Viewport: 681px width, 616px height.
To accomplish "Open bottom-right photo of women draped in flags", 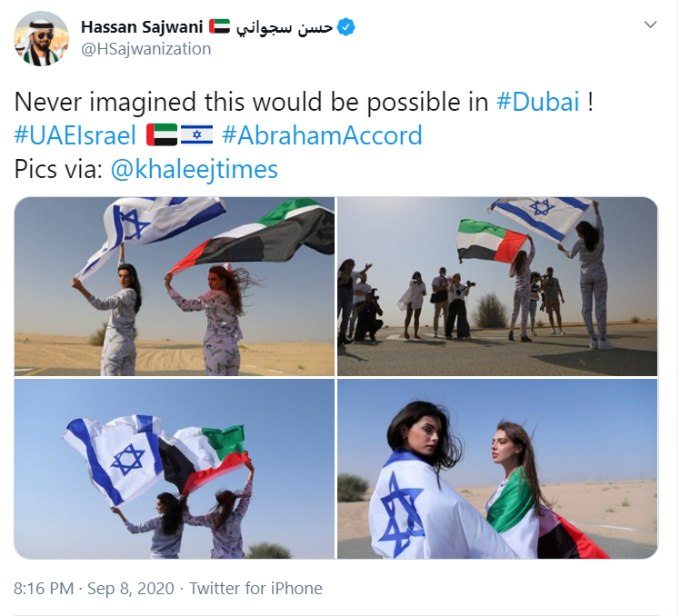I will (x=497, y=469).
